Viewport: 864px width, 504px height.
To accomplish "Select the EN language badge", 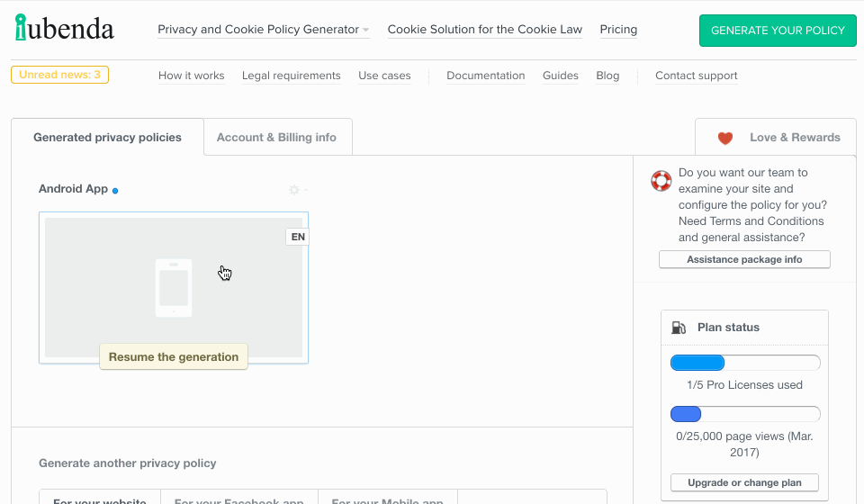I will pos(298,237).
